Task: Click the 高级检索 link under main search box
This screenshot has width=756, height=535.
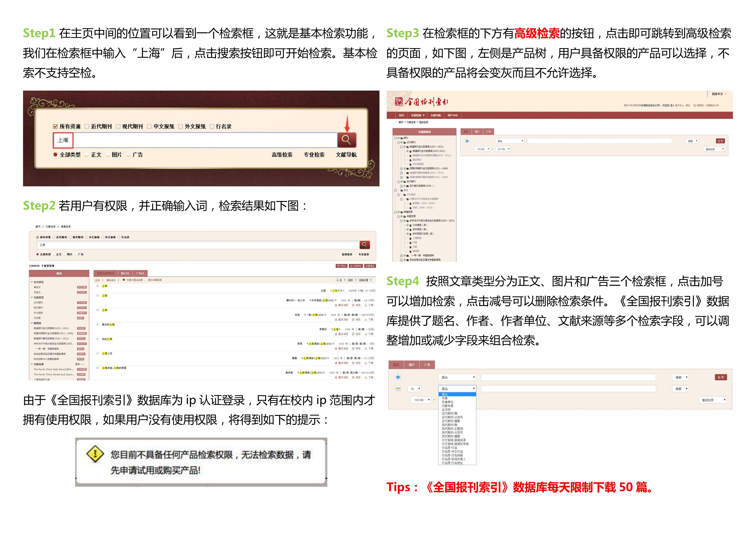Action: [x=282, y=155]
